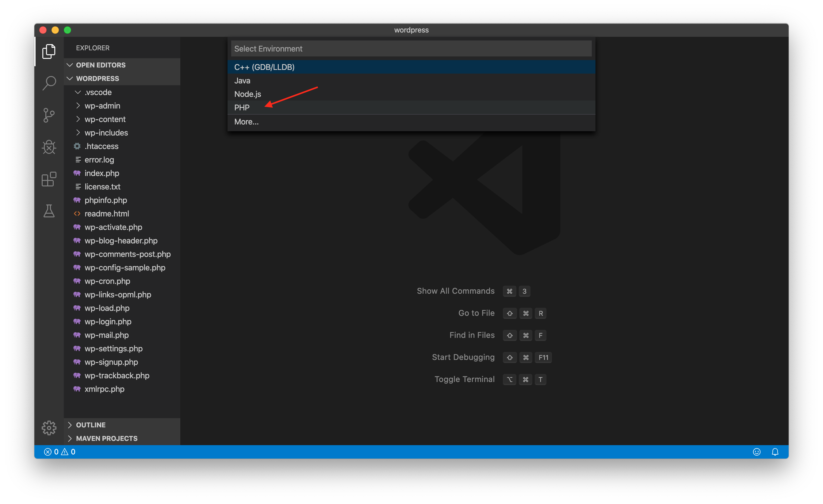Viewport: 823px width, 504px height.
Task: Open wp-trackback.php file
Action: (122, 376)
